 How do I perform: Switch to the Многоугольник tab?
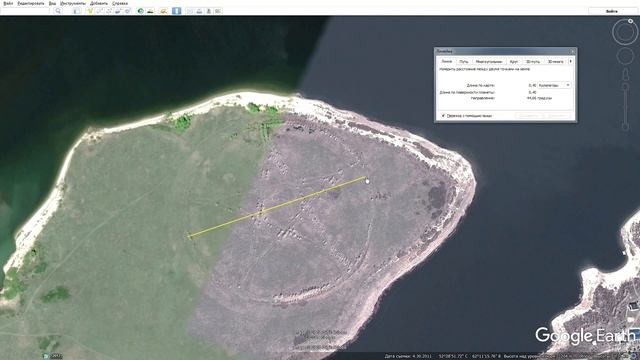tap(489, 61)
